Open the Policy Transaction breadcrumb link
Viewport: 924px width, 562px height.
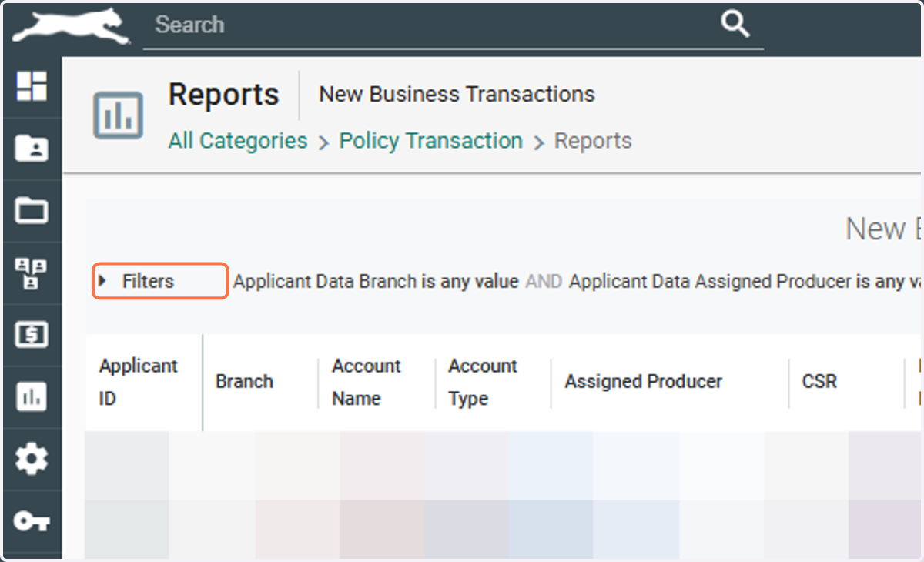click(431, 141)
